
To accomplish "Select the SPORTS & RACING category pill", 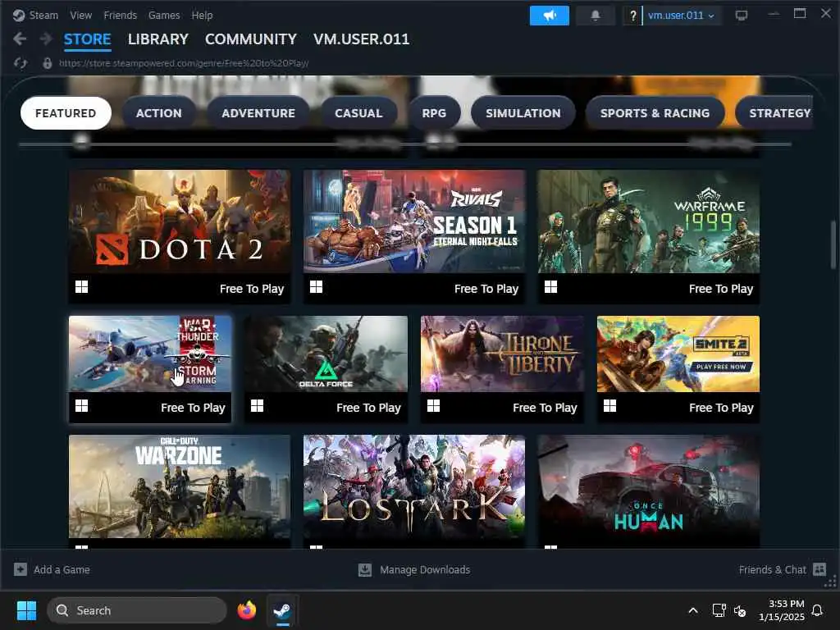I will click(x=655, y=113).
